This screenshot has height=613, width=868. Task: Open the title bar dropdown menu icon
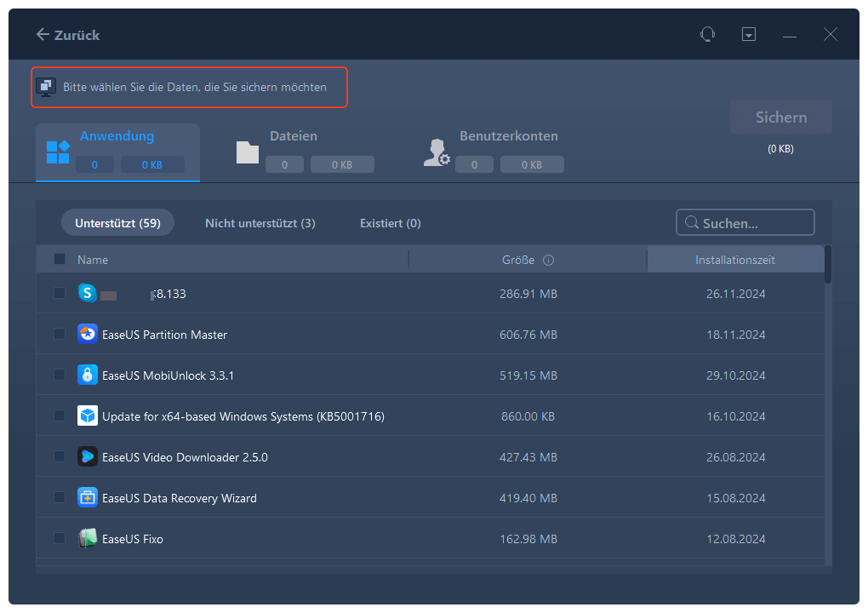(748, 34)
